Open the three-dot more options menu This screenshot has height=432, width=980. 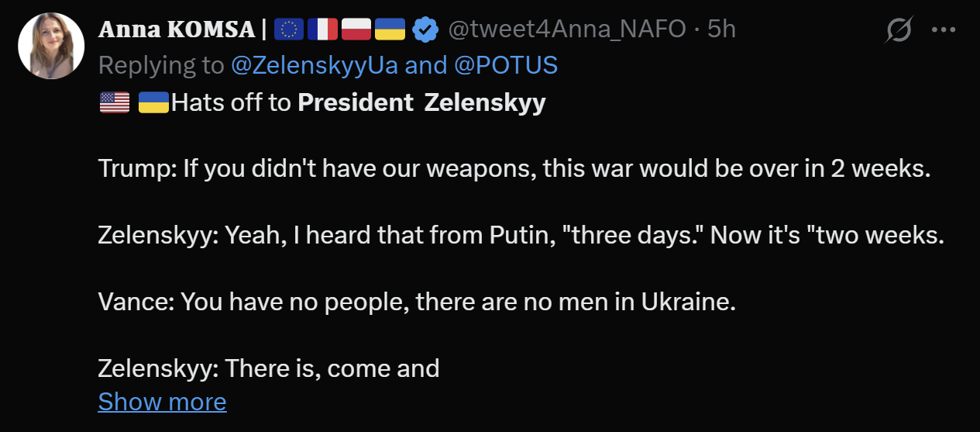(944, 30)
